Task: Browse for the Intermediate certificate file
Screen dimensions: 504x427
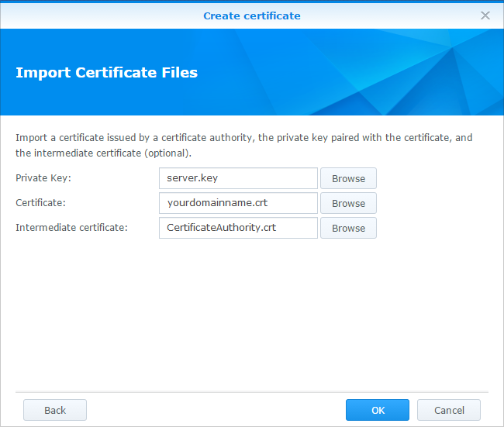Action: pos(348,228)
